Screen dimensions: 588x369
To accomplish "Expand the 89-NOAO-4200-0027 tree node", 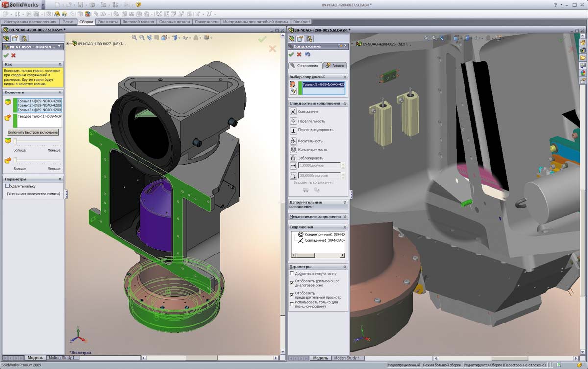I will [x=68, y=43].
